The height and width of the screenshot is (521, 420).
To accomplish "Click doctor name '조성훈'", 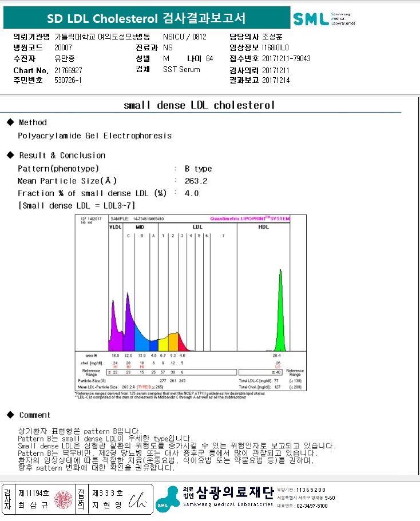I will coord(272,37).
